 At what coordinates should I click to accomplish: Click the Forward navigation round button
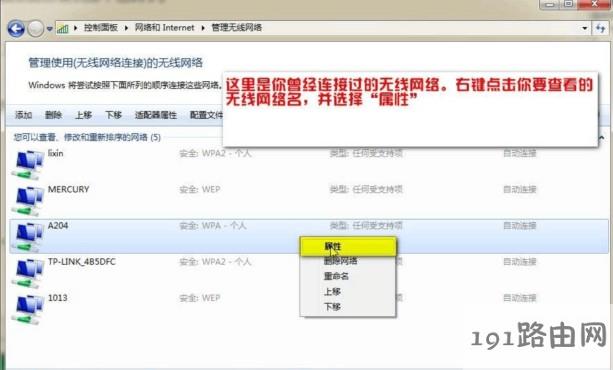(x=36, y=28)
